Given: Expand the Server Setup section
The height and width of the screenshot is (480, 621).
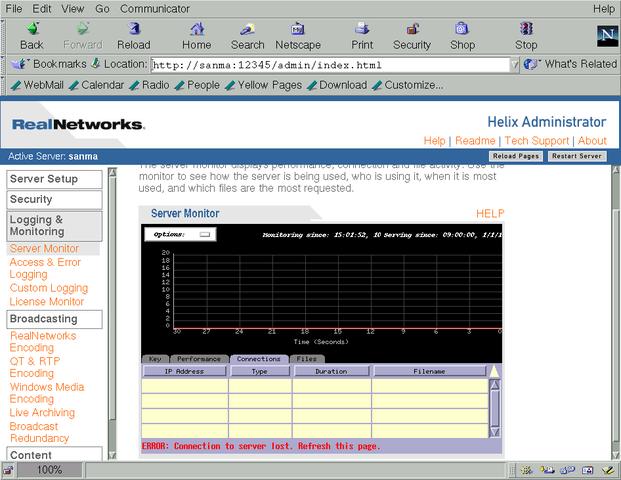Looking at the screenshot, I should click(x=54, y=179).
